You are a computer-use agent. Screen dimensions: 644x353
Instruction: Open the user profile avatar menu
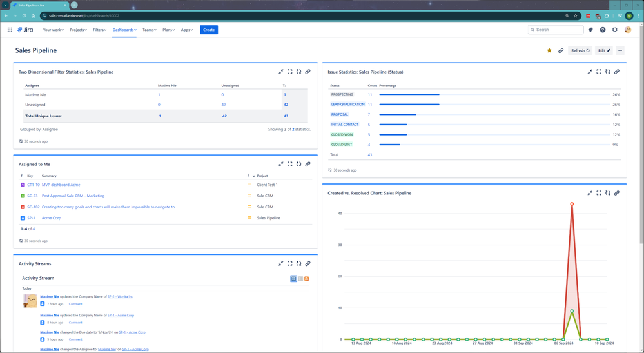[x=628, y=30]
